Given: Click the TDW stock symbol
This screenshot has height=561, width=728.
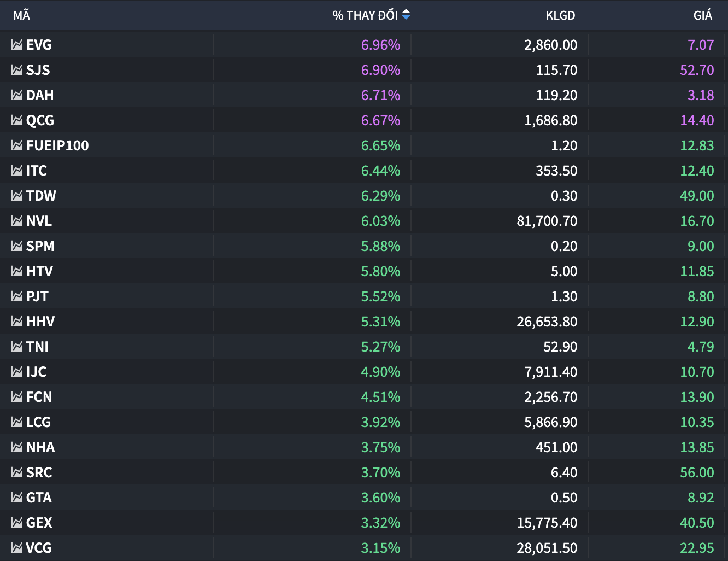Looking at the screenshot, I should 41,196.
